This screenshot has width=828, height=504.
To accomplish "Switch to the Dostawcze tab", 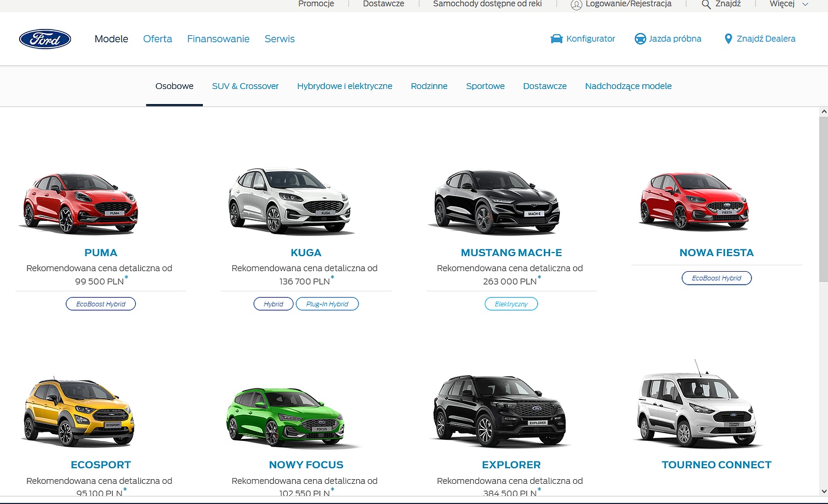I will coord(545,86).
